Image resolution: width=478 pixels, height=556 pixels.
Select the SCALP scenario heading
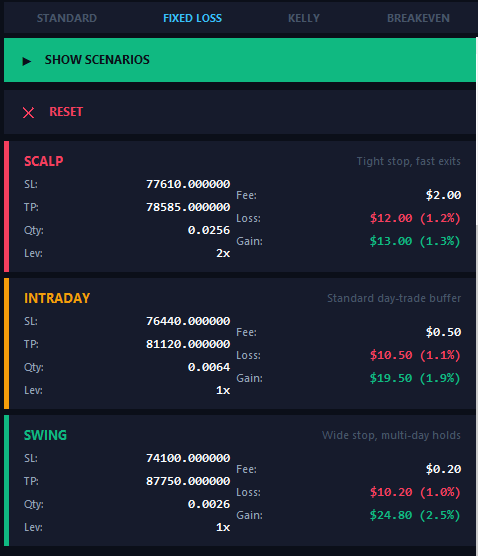coord(44,161)
